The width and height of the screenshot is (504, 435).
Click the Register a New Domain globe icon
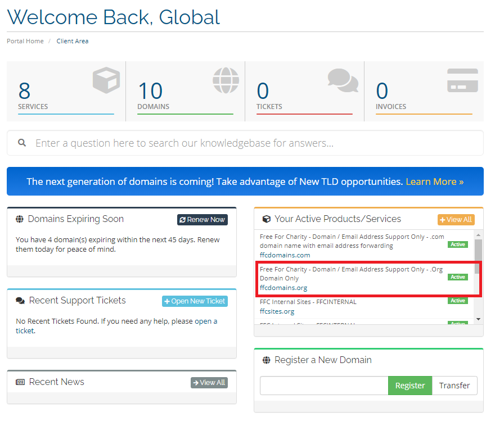point(265,360)
